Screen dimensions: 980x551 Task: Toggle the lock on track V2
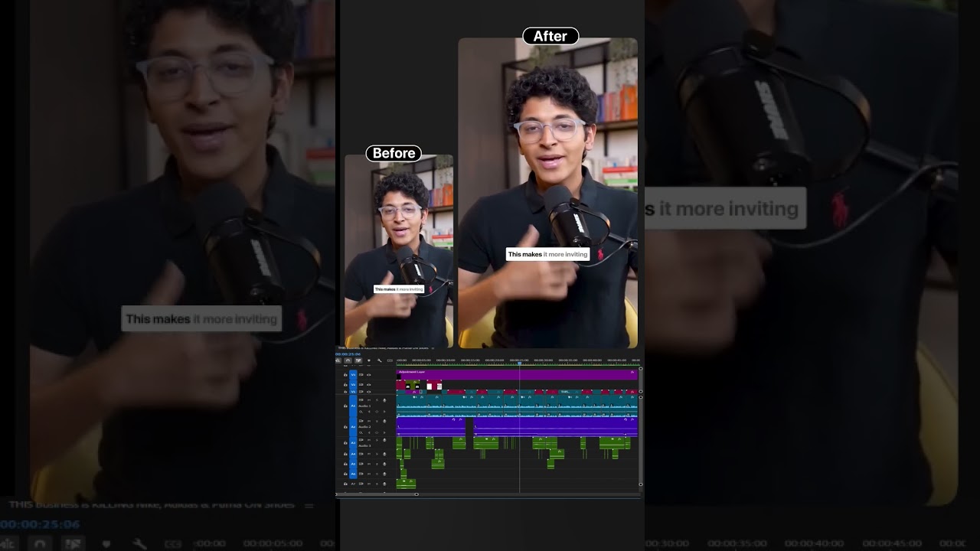click(345, 385)
